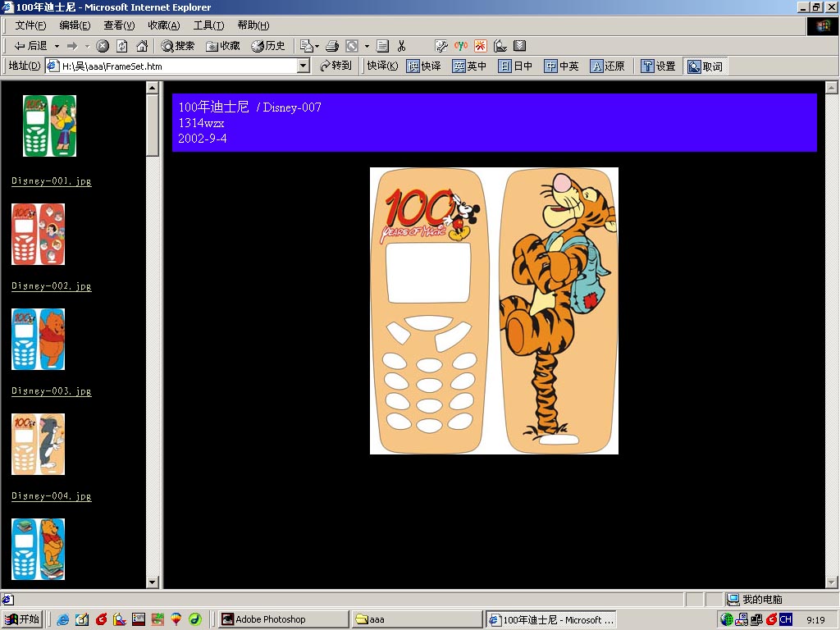
Task: Open the Disney-001.jpg link
Action: coord(52,181)
